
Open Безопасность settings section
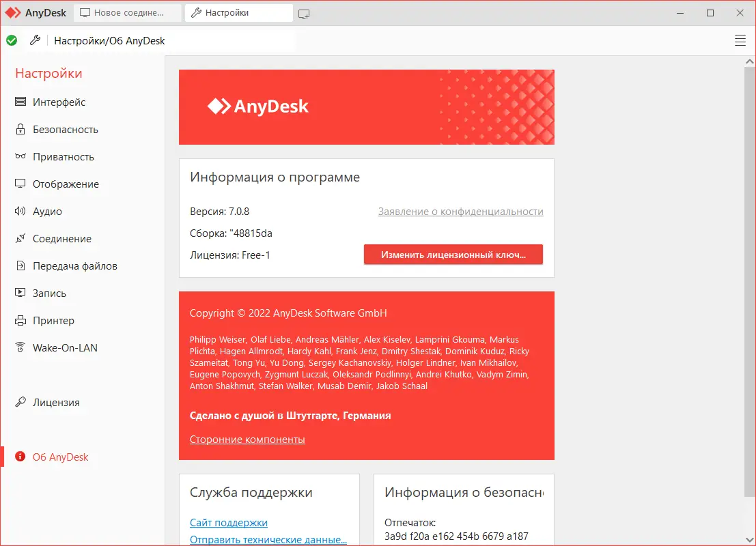click(x=65, y=130)
